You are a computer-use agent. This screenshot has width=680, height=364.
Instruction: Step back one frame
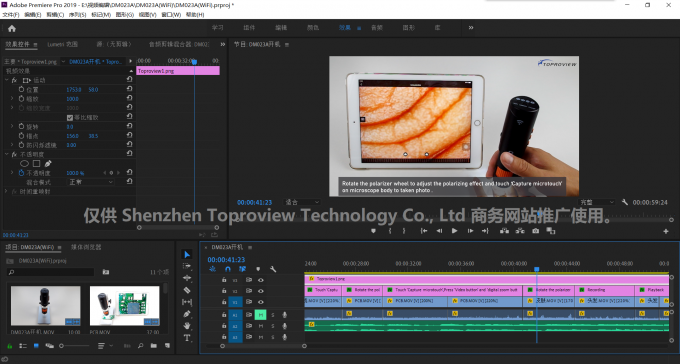click(439, 231)
